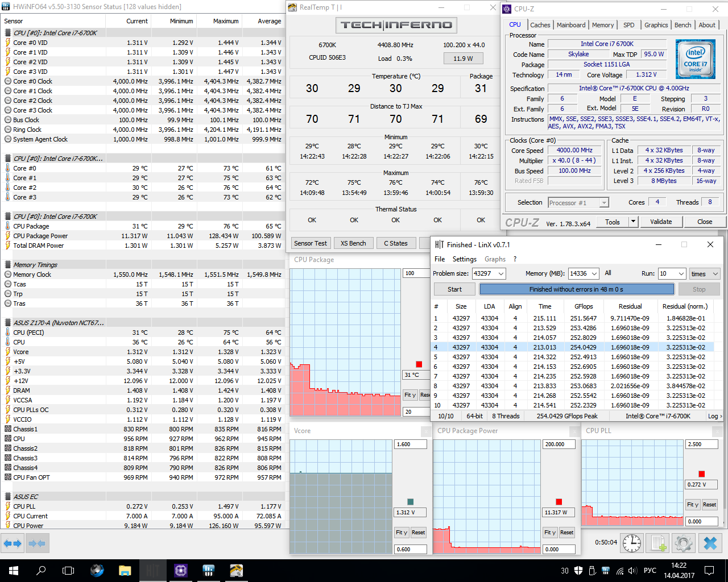Click the red color swatch in CPU Package graph
The height and width of the screenshot is (582, 728).
pyautogui.click(x=419, y=364)
